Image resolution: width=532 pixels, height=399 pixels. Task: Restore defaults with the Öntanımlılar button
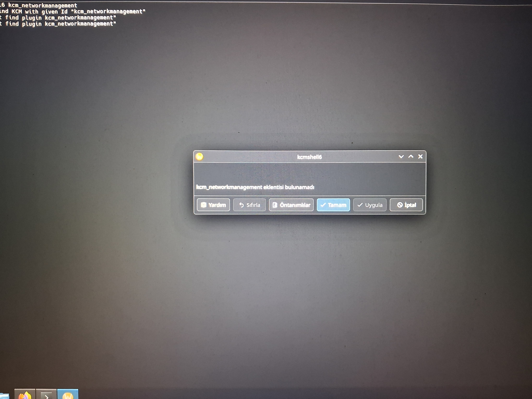291,205
